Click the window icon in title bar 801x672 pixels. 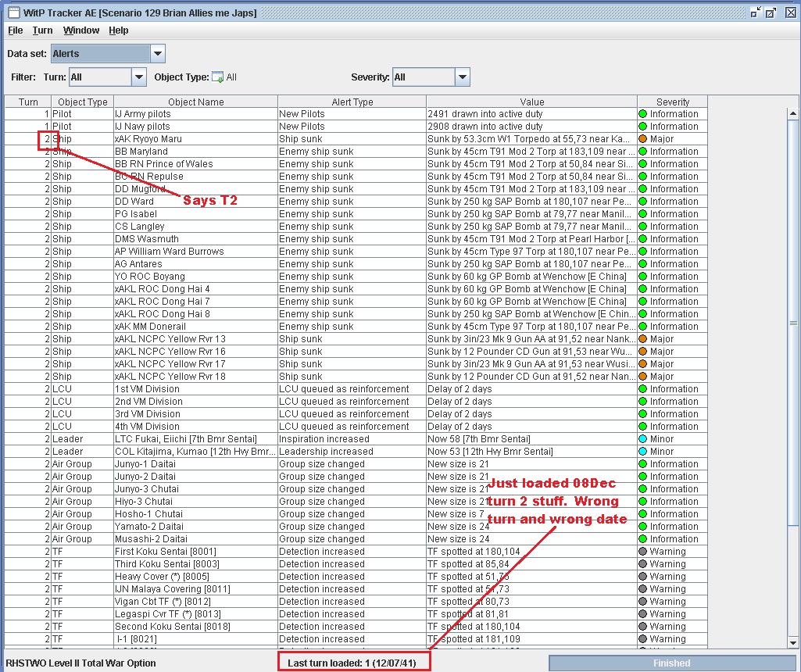[x=14, y=13]
